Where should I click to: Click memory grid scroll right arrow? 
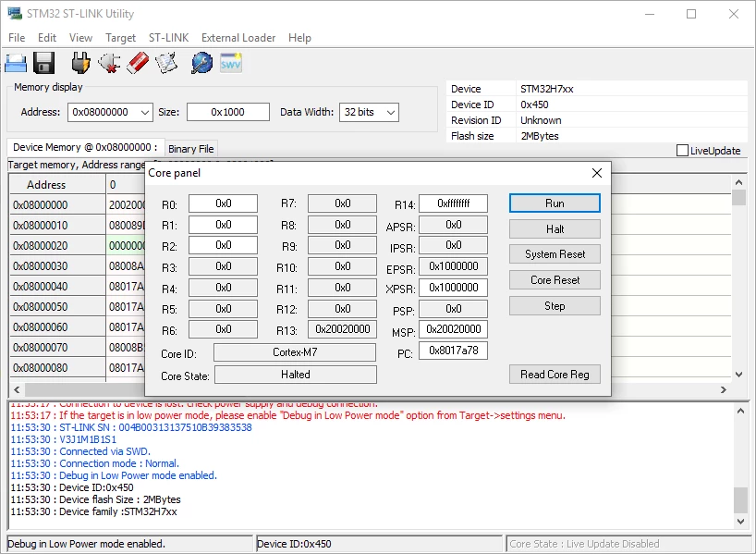(724, 389)
